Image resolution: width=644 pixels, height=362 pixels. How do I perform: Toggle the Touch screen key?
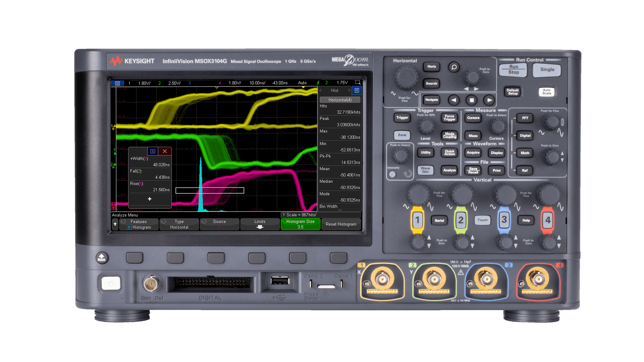point(482,220)
